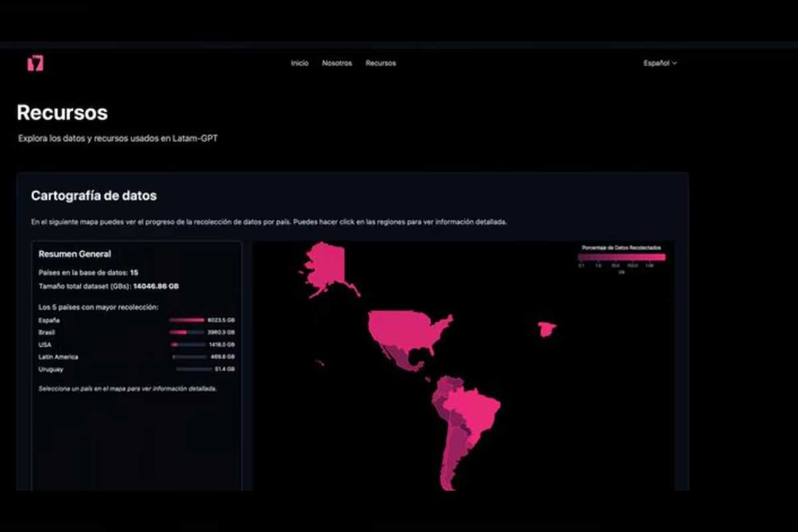
Task: Click the pink Latam-GPT logo icon
Action: 35,63
